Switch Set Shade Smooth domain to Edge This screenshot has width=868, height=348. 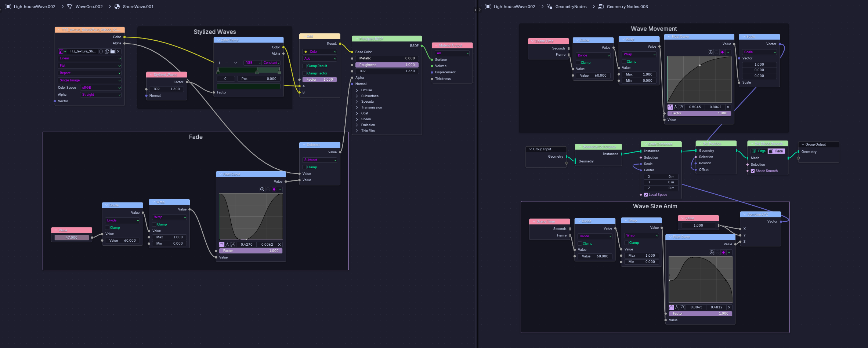click(x=759, y=151)
